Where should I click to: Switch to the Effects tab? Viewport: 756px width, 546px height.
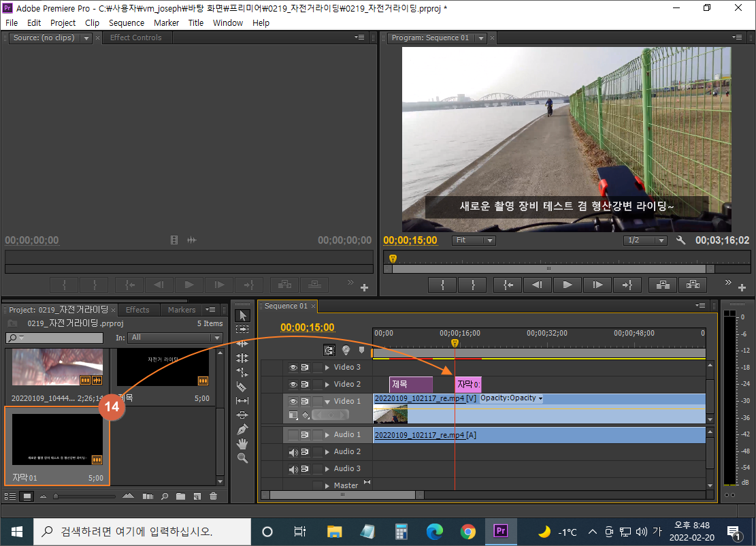point(137,310)
